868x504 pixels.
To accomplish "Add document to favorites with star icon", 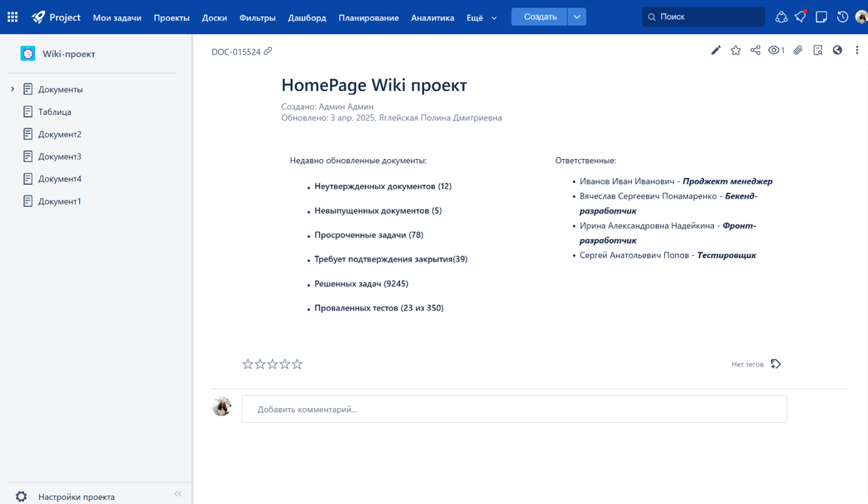I will coord(736,50).
